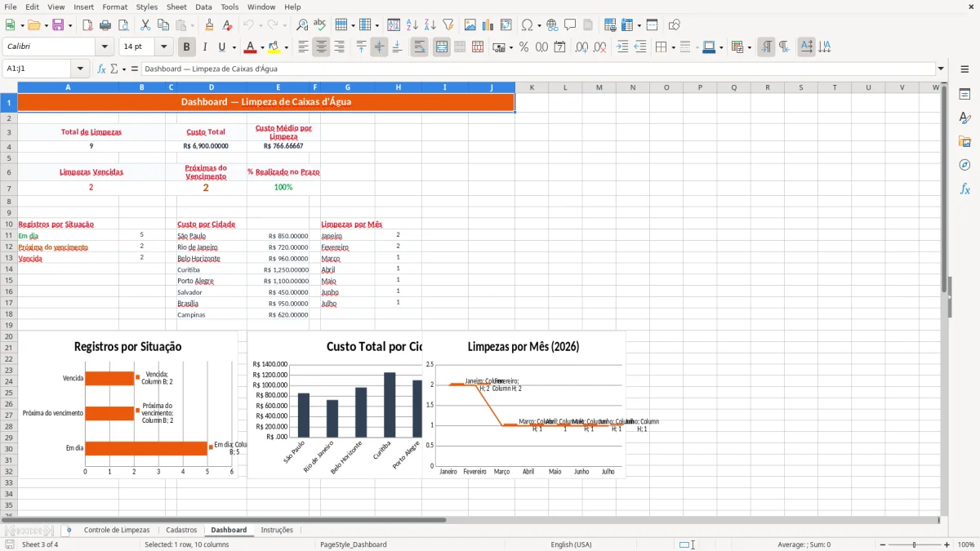The width and height of the screenshot is (980, 551).
Task: Click the AutoFilter funnel icon
Action: point(448,25)
